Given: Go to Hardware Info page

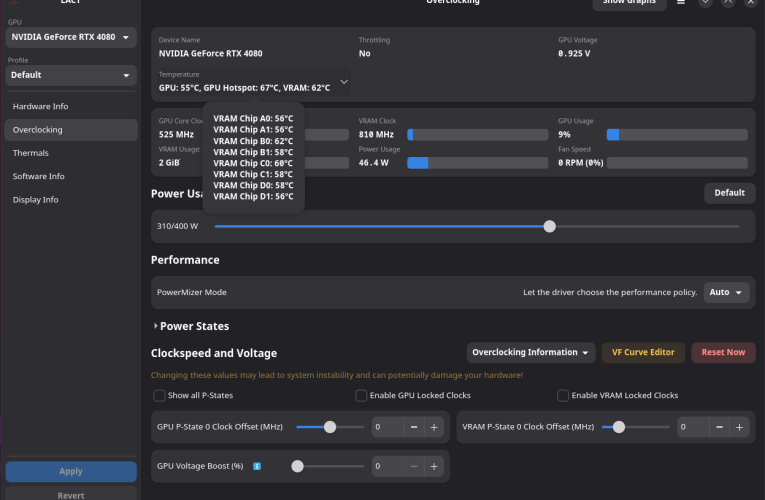Looking at the screenshot, I should pyautogui.click(x=71, y=106).
